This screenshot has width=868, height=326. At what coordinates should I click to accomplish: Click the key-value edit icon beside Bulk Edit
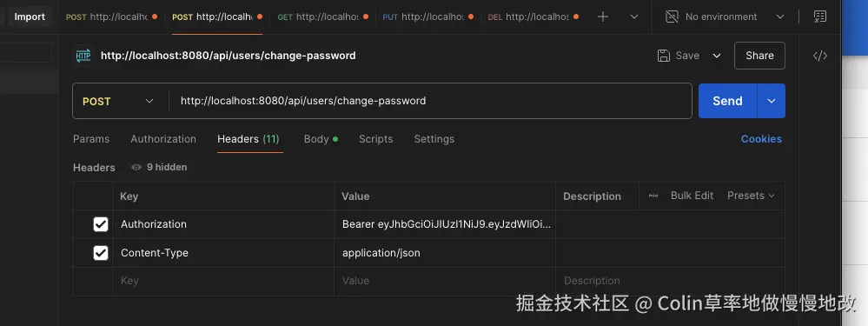pyautogui.click(x=653, y=196)
